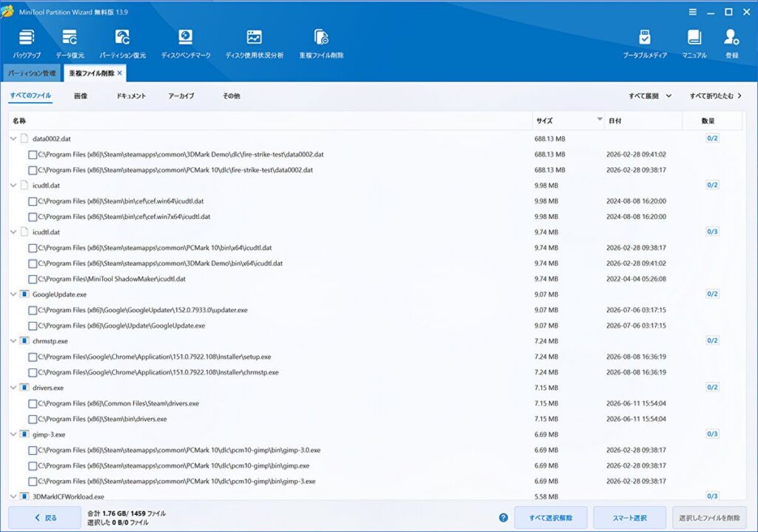The height and width of the screenshot is (532, 758).
Task: Click すべて選択解除 button
Action: 551,517
